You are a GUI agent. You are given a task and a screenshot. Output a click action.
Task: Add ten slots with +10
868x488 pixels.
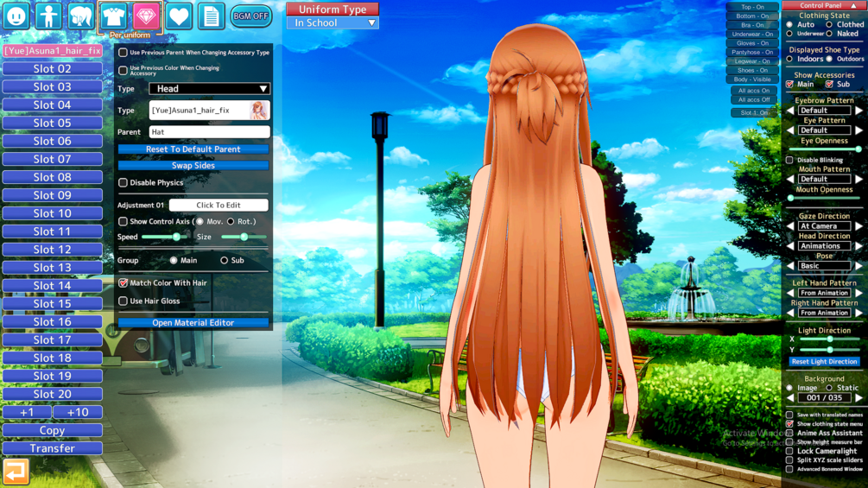(x=78, y=412)
